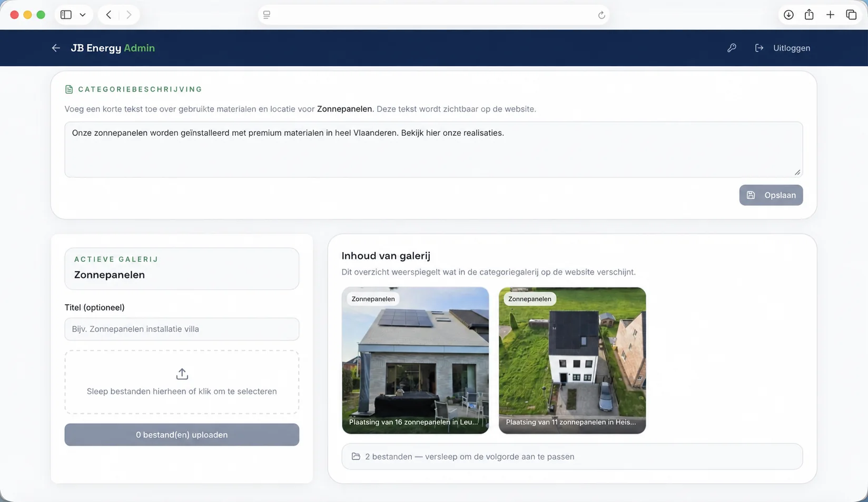This screenshot has width=868, height=502.
Task: Go forward with the browser forward arrow
Action: pyautogui.click(x=129, y=15)
